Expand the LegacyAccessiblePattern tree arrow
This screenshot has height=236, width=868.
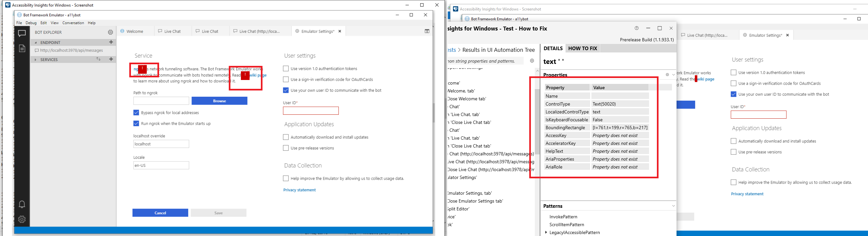pos(546,232)
